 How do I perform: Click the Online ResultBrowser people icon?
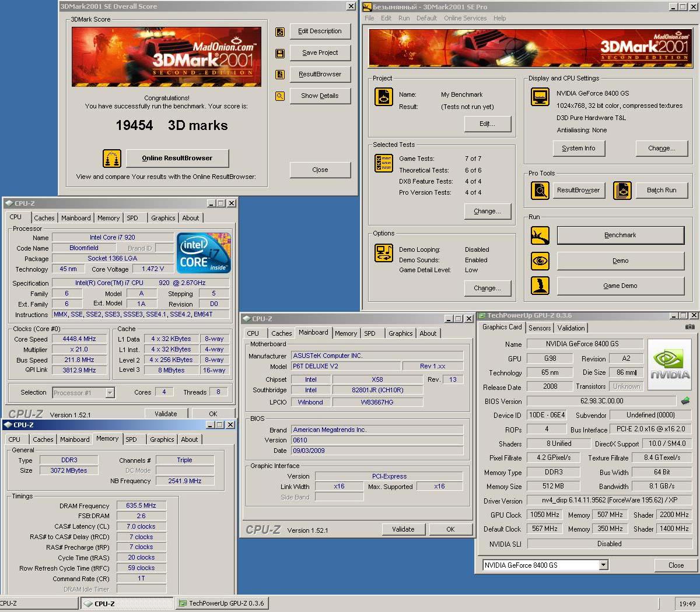[x=112, y=158]
